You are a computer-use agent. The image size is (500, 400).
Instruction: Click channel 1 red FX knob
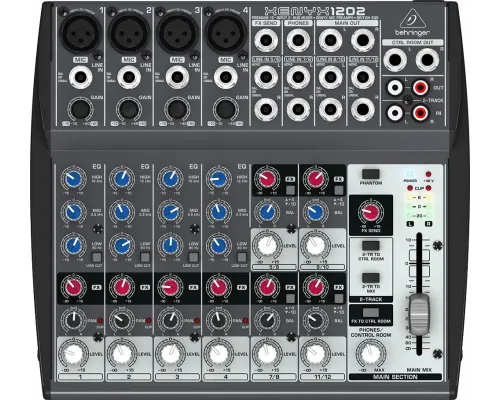click(73, 287)
